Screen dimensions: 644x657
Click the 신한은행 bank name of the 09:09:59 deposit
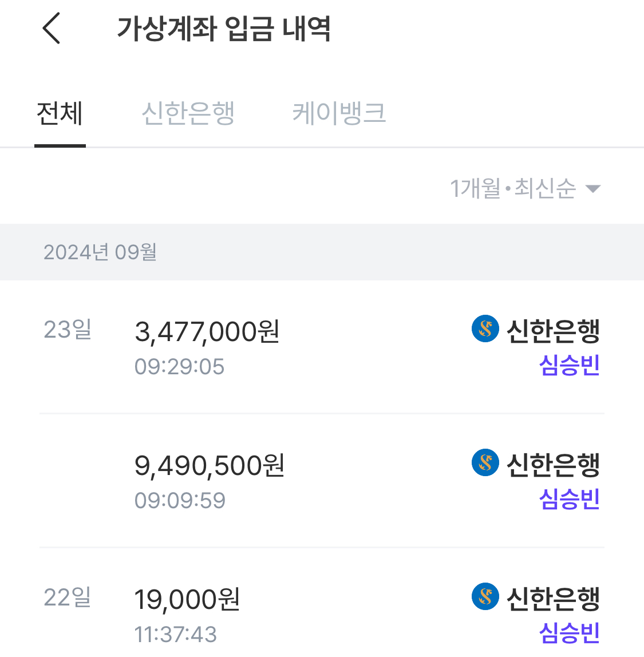553,465
